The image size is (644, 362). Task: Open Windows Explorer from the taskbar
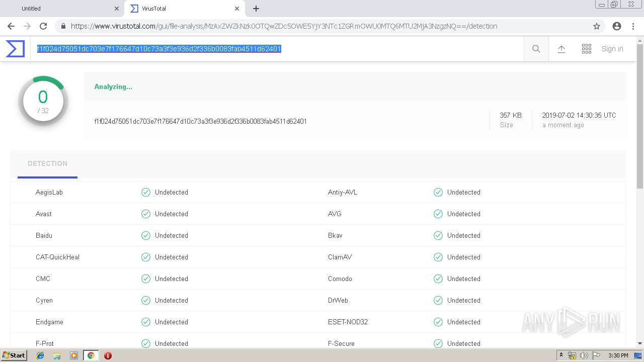57,355
